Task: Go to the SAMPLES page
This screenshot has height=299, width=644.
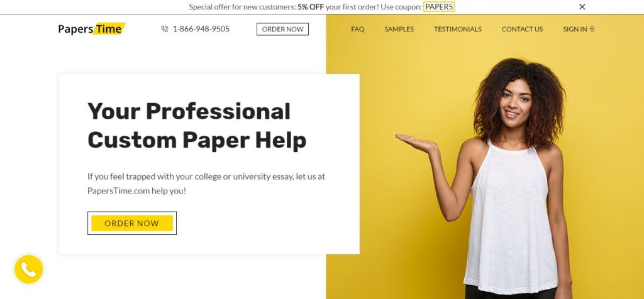Action: [399, 29]
